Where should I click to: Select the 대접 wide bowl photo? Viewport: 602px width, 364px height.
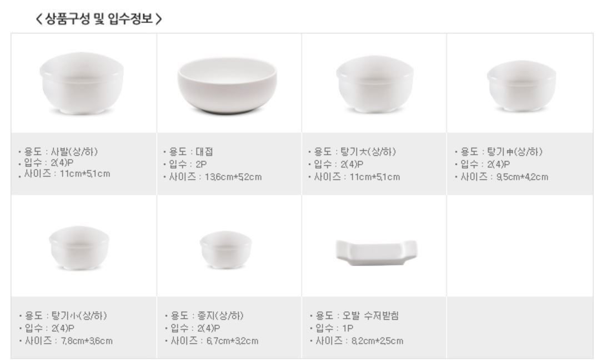coord(227,85)
